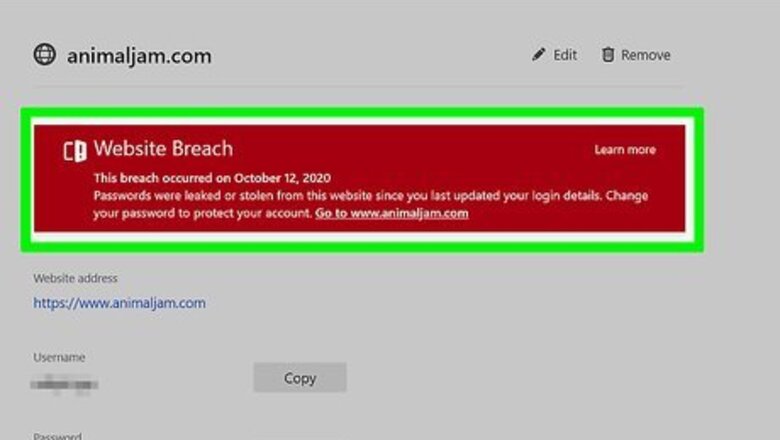Select the blurred username value

65,381
